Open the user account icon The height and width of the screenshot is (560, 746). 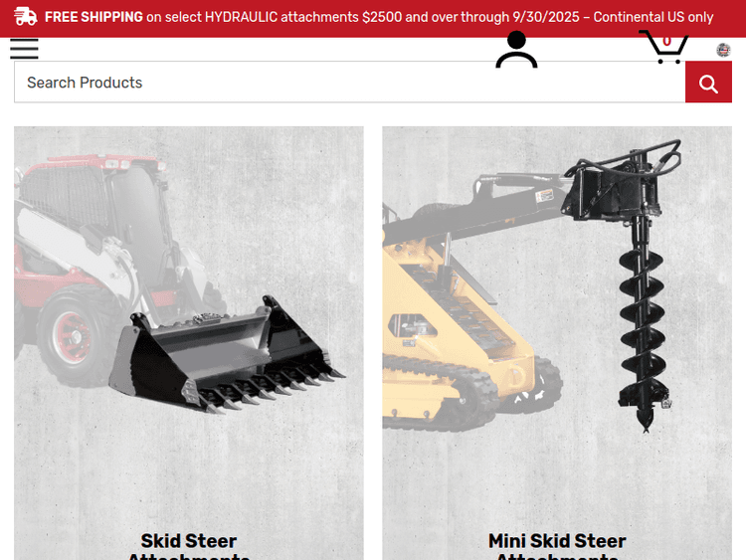516,50
